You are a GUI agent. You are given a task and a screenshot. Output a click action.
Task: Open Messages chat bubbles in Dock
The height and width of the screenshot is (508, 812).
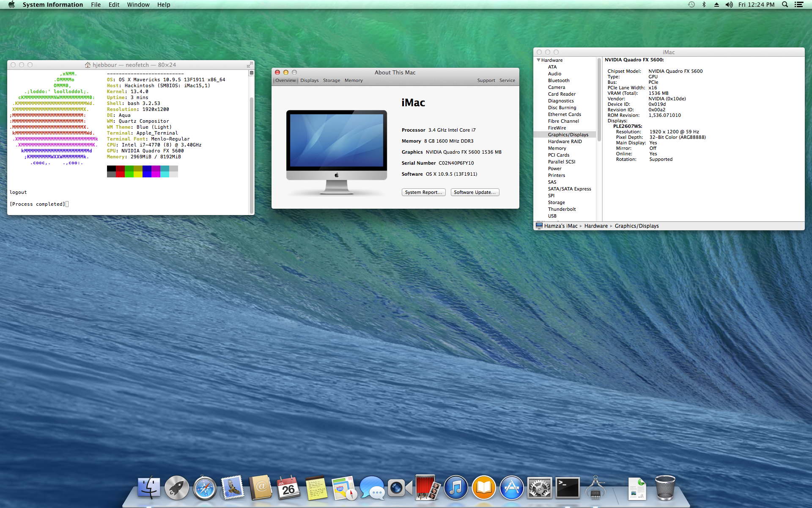coord(372,488)
